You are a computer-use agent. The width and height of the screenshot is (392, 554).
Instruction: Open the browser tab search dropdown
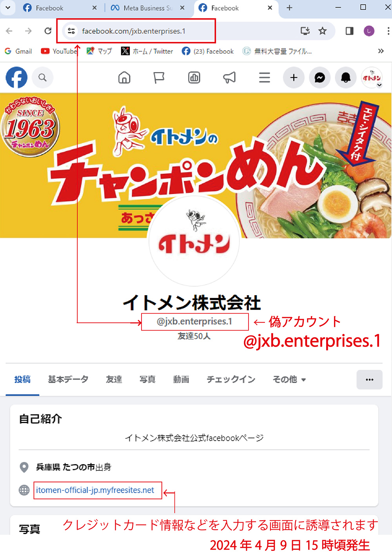(x=7, y=8)
